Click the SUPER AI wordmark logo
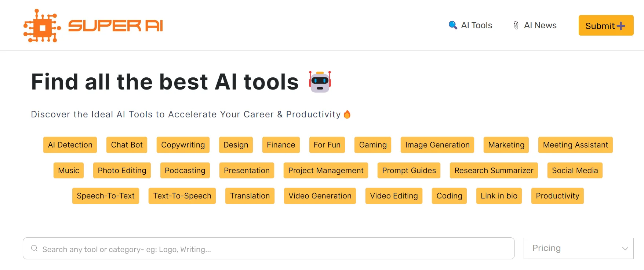The height and width of the screenshot is (270, 644). [x=116, y=26]
